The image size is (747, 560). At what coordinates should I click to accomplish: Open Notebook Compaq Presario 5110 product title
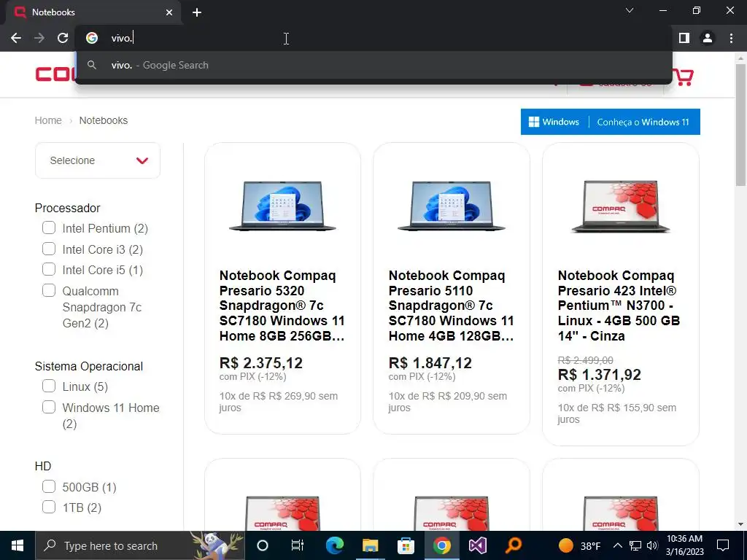[x=451, y=306]
